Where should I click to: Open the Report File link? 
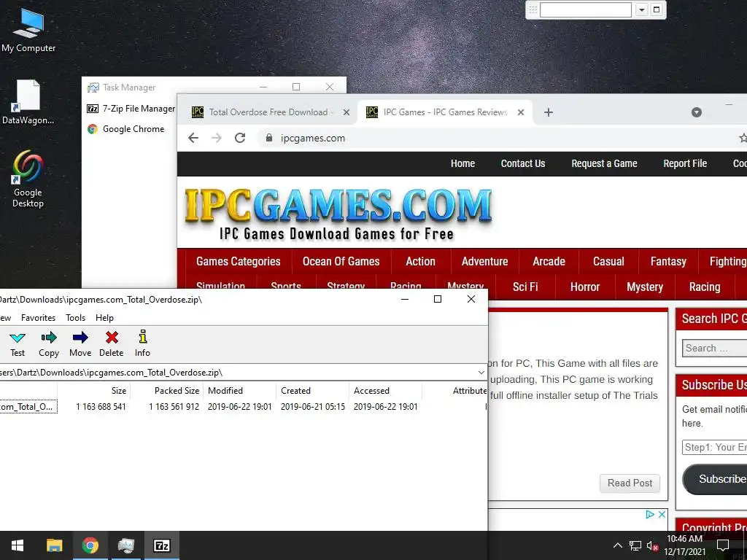click(x=685, y=164)
